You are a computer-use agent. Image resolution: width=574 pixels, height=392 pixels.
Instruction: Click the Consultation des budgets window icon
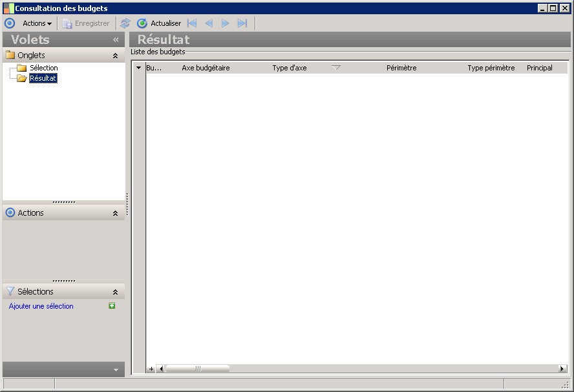pyautogui.click(x=8, y=8)
